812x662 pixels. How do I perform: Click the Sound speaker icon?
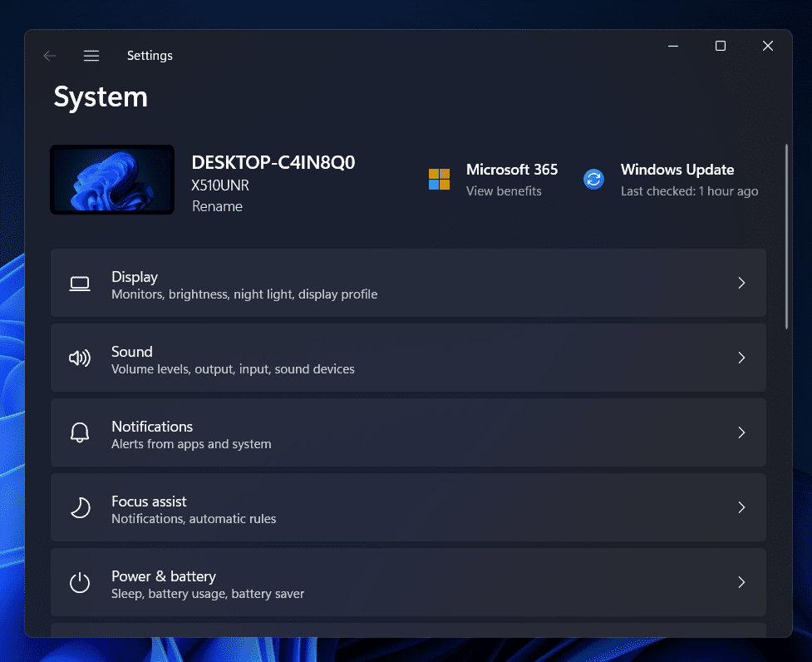[80, 358]
